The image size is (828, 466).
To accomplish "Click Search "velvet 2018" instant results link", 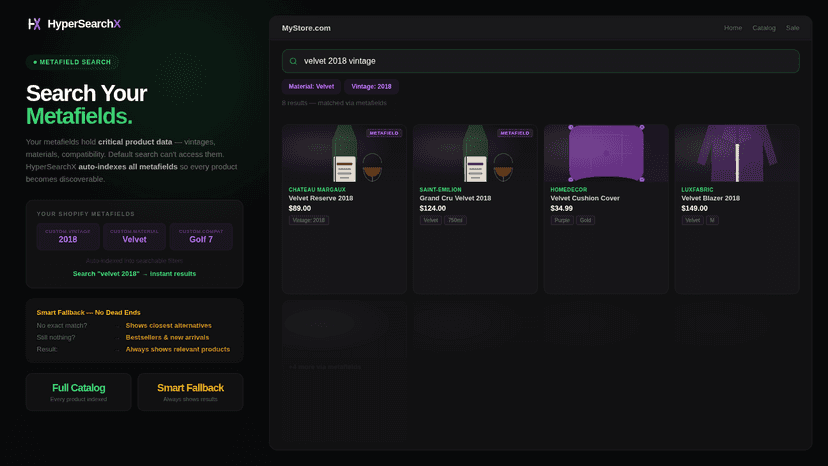I will (x=134, y=274).
